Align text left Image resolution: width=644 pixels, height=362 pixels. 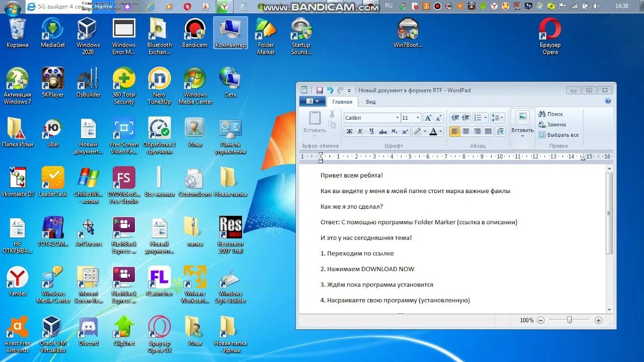point(455,131)
